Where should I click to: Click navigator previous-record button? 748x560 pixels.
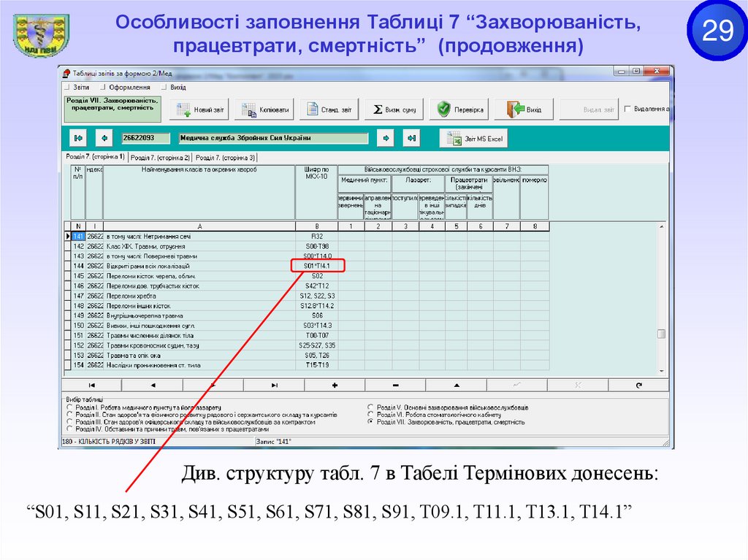(x=153, y=385)
